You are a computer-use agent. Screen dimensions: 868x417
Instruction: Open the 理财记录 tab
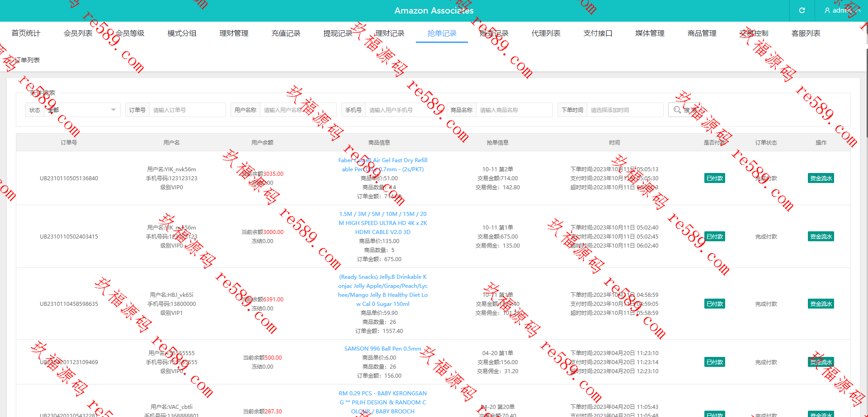pos(390,33)
